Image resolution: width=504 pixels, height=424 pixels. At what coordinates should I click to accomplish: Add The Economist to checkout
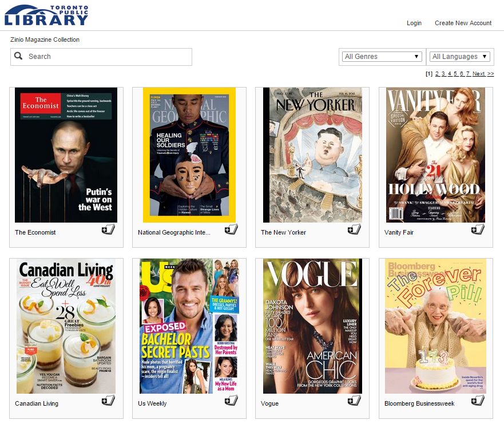108,229
